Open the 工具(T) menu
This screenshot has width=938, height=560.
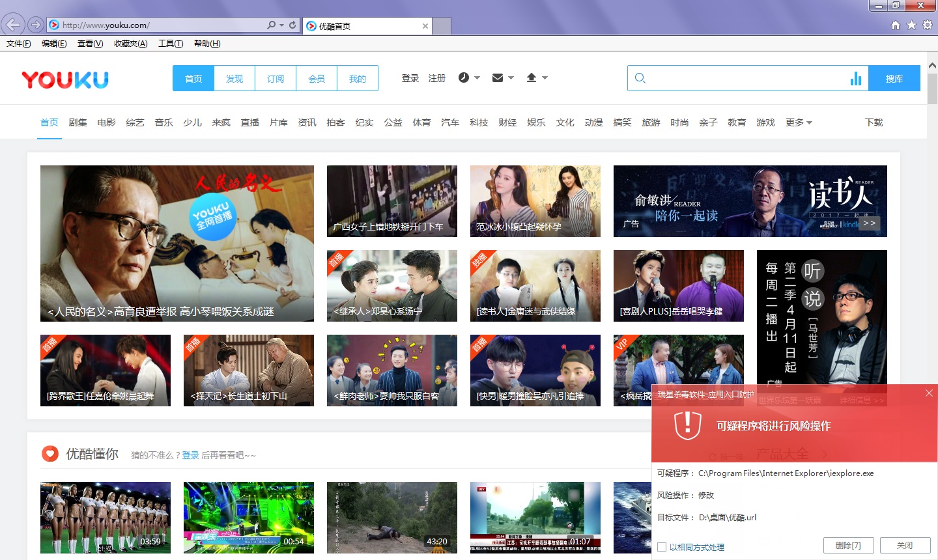(171, 44)
